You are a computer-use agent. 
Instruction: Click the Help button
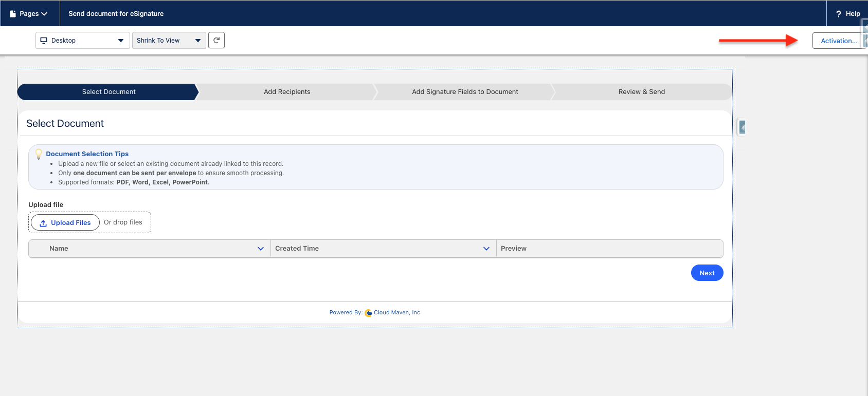coord(847,13)
